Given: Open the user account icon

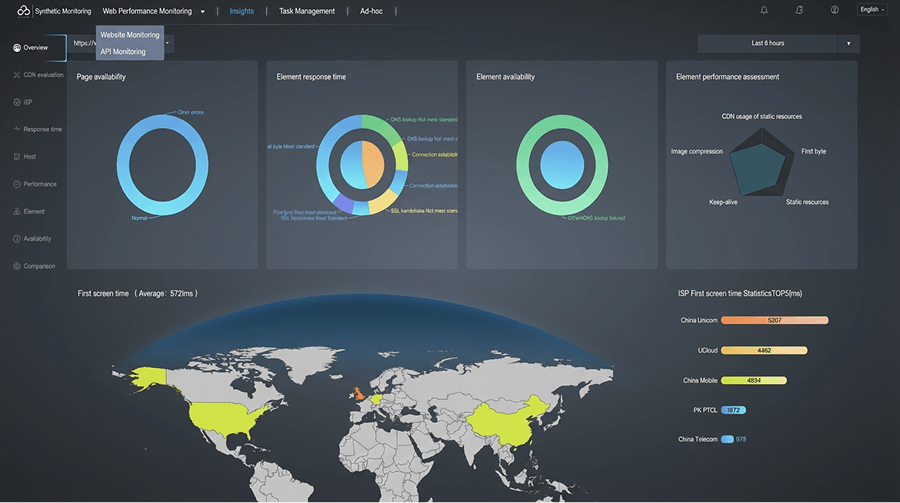Looking at the screenshot, I should (x=835, y=10).
